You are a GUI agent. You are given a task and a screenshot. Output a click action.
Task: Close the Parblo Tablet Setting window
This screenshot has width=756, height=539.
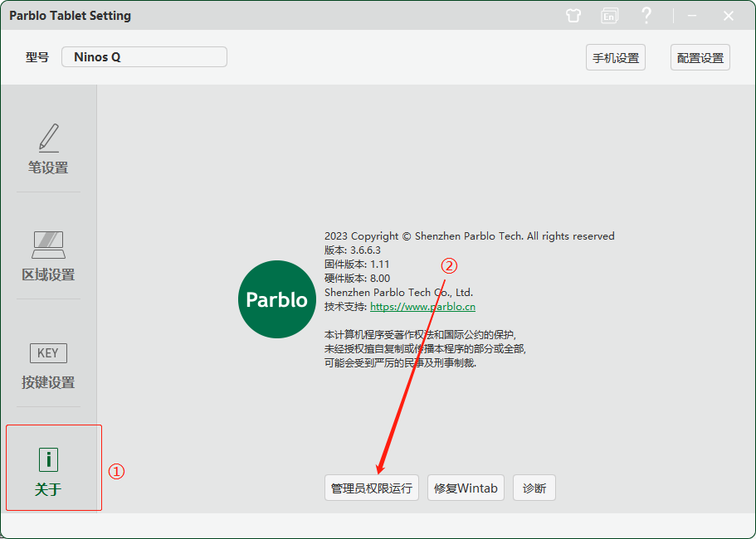click(x=729, y=16)
